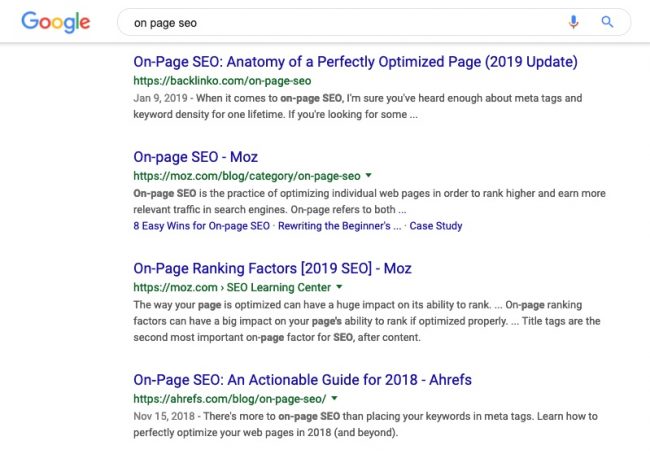Expand the dropdown arrow beside moz.com/blog/category/on-page-seo
The height and width of the screenshot is (454, 650).
[369, 175]
